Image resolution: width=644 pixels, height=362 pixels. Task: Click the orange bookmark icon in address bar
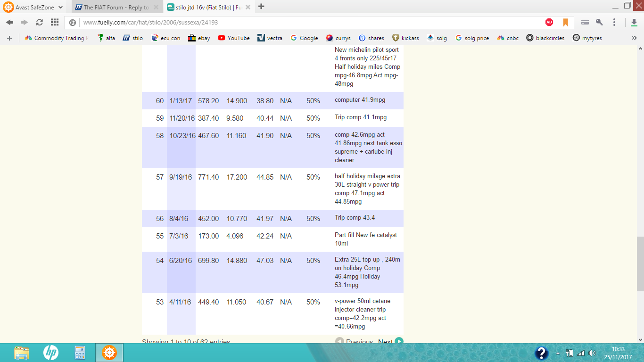click(x=565, y=22)
